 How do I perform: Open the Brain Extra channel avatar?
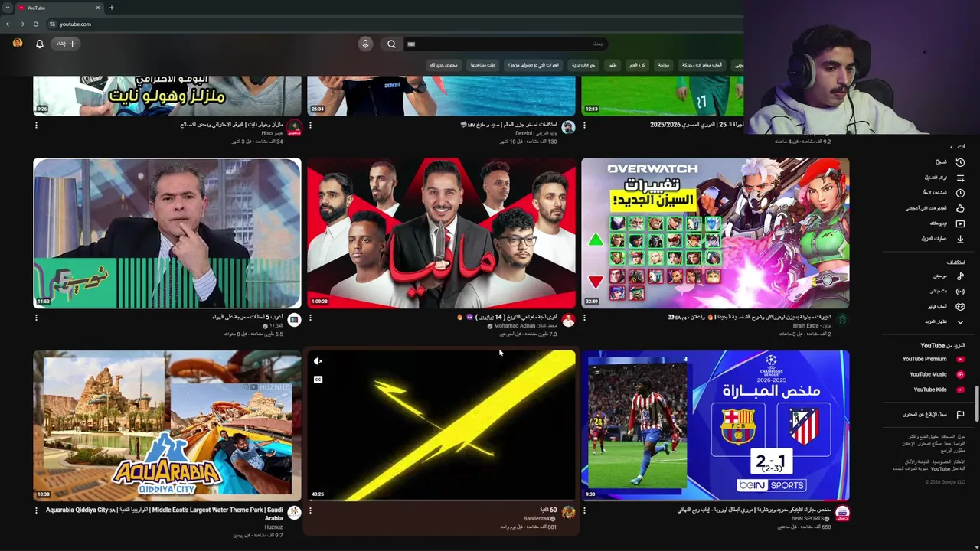[x=842, y=320]
